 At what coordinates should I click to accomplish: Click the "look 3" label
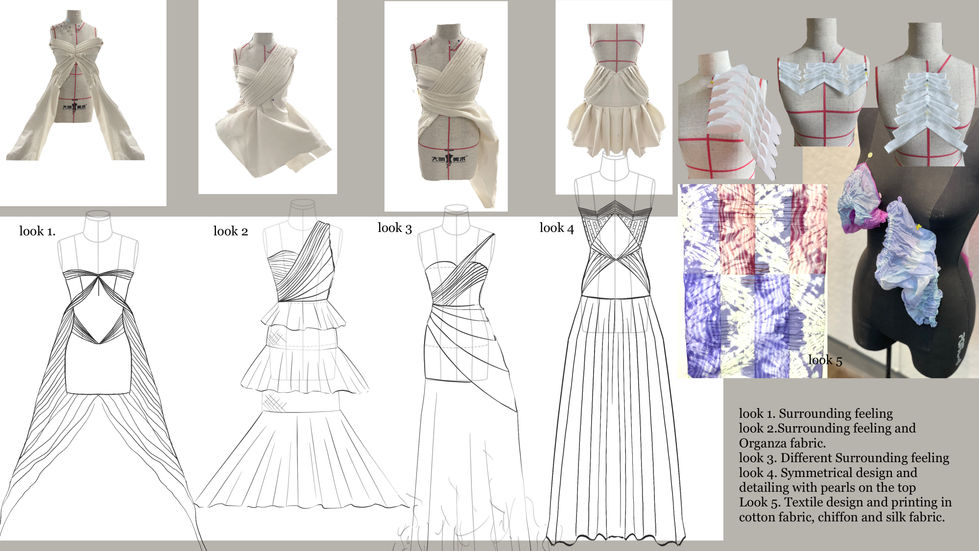(x=395, y=228)
